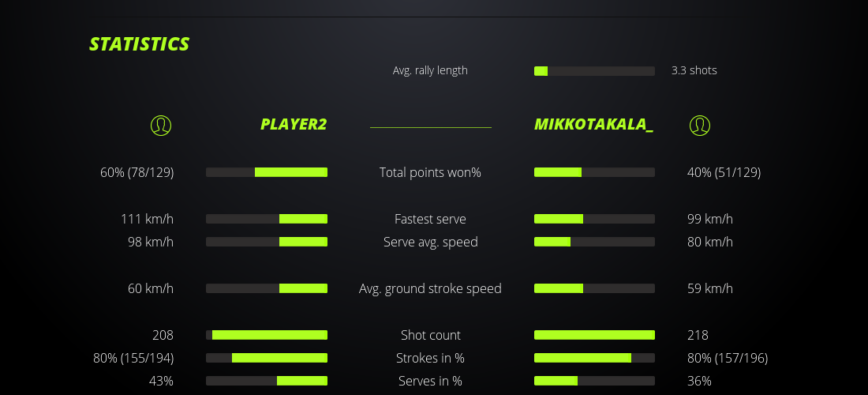Click the Avg. rally length progress bar

(x=594, y=71)
